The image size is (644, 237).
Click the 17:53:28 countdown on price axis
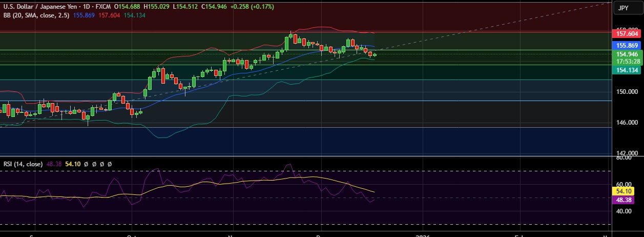[627, 61]
